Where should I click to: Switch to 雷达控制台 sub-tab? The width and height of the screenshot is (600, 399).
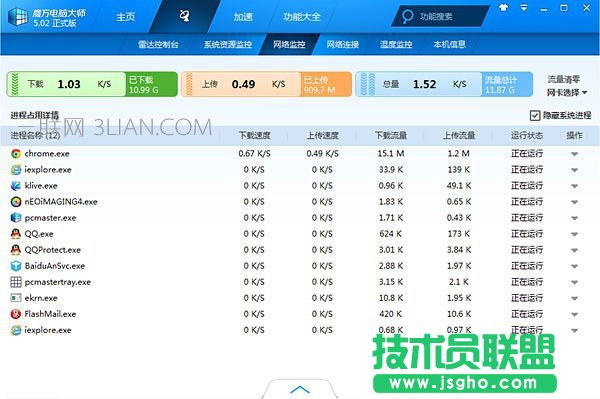[158, 44]
